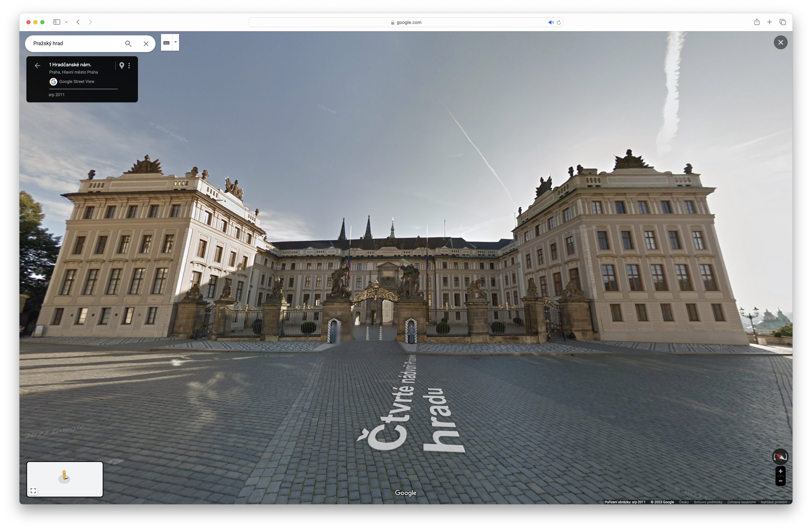Report an issue via Nahlásit problém
The height and width of the screenshot is (530, 812).
(774, 502)
